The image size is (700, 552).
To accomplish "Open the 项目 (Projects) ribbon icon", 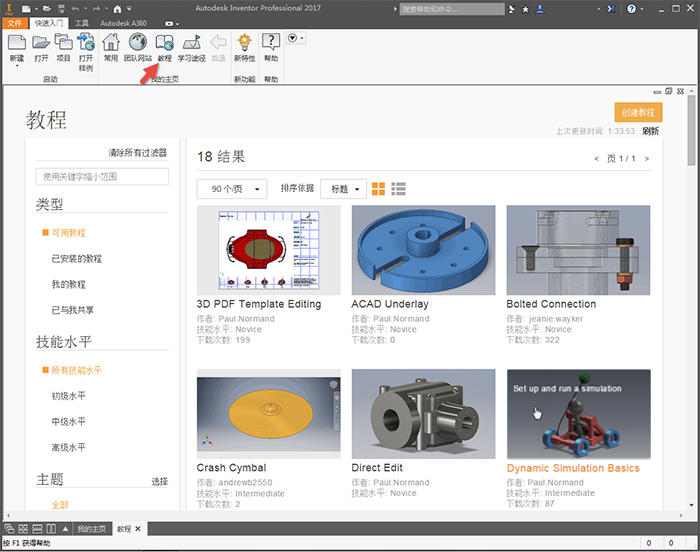I will point(63,42).
